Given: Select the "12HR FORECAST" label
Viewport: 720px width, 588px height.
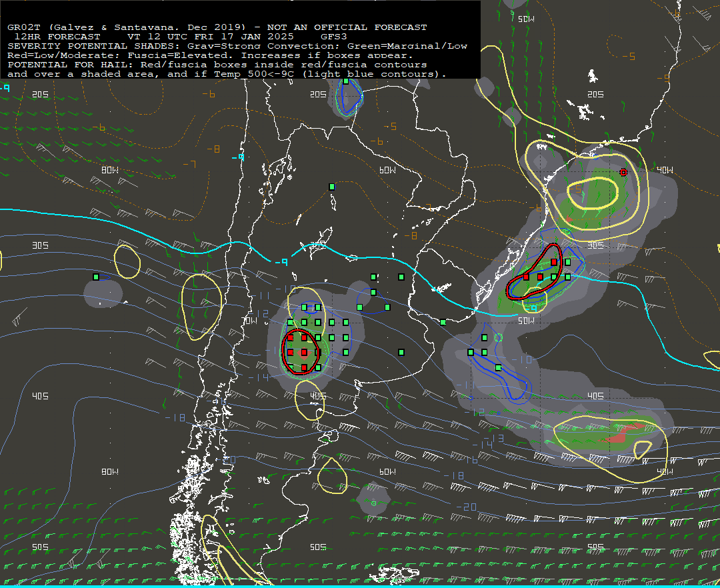Looking at the screenshot, I should click(57, 37).
